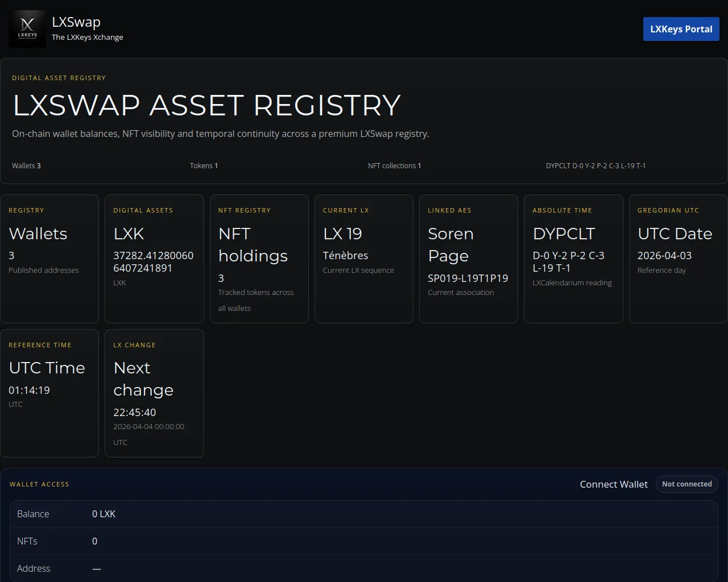Click the Connect Wallet label
728x582 pixels.
click(614, 484)
